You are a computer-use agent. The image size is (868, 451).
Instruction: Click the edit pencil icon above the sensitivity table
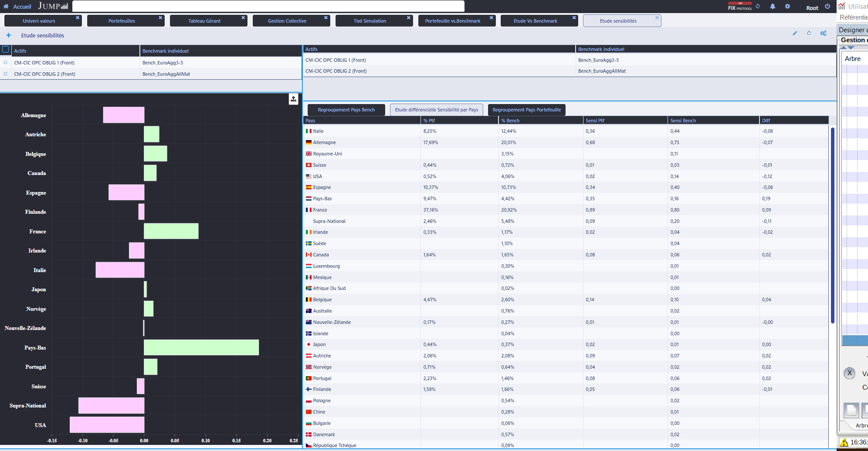tap(795, 33)
